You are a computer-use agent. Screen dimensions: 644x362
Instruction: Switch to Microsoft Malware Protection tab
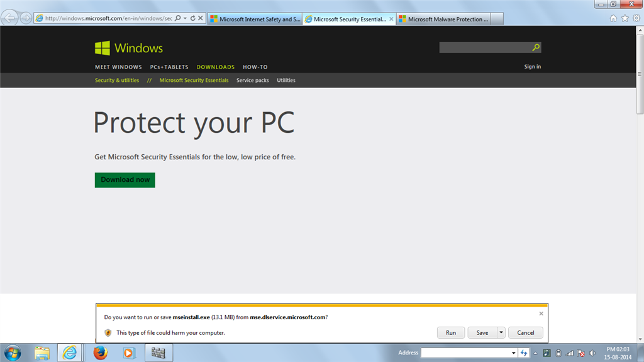443,19
